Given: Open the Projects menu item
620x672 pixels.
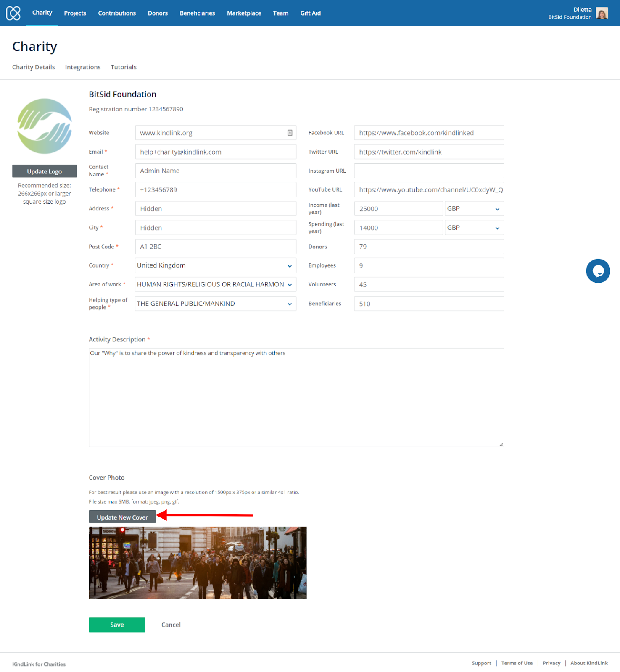Looking at the screenshot, I should coord(75,13).
